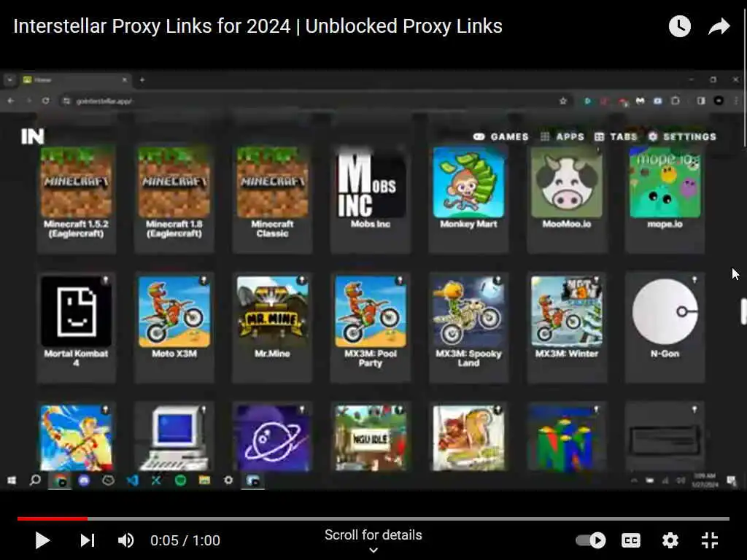Click the Share arrow icon
This screenshot has height=560, width=747.
click(x=719, y=26)
